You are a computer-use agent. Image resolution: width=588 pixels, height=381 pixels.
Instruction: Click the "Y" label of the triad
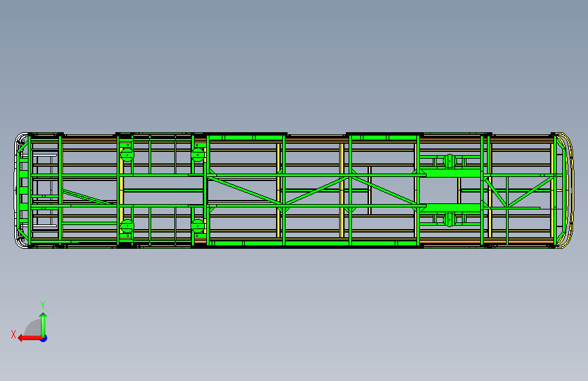(x=43, y=305)
